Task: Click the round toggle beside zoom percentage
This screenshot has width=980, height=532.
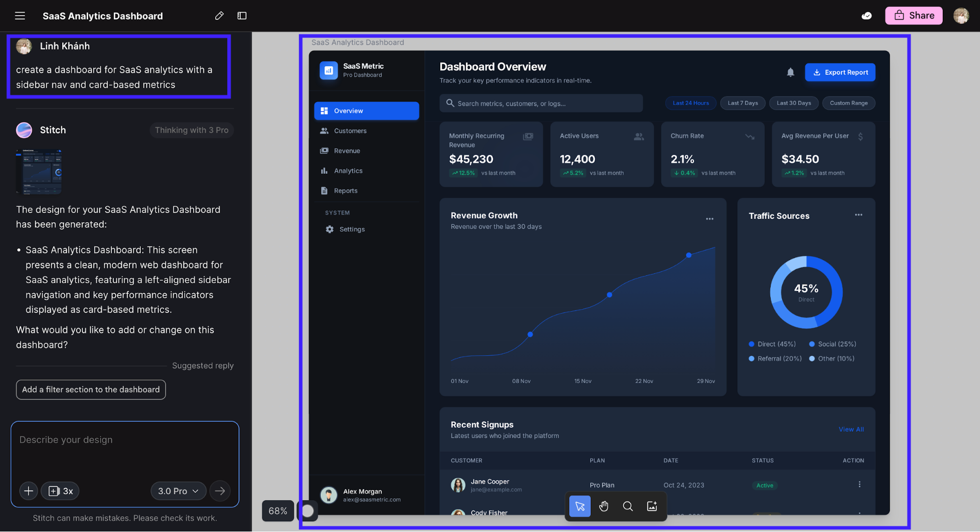Action: (x=308, y=511)
